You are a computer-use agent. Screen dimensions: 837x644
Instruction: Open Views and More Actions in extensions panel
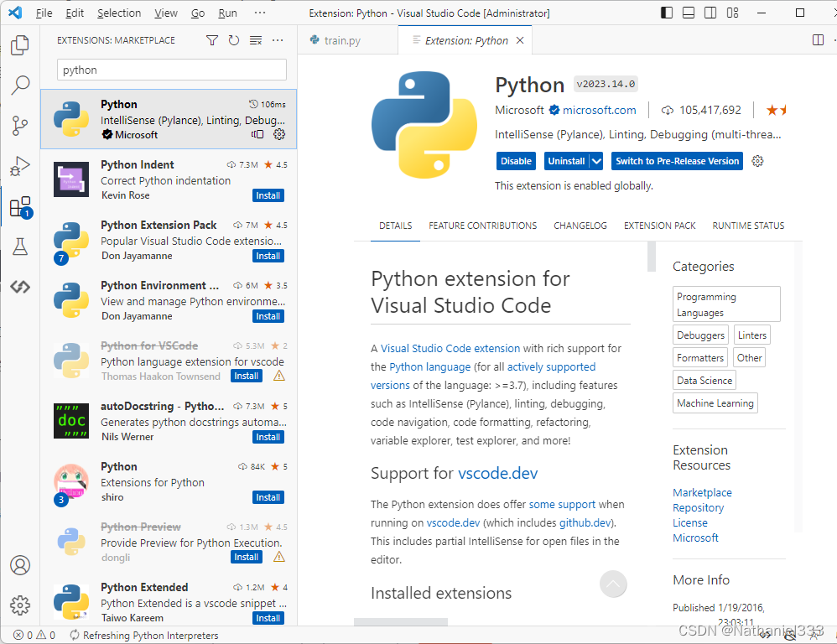pyautogui.click(x=278, y=40)
